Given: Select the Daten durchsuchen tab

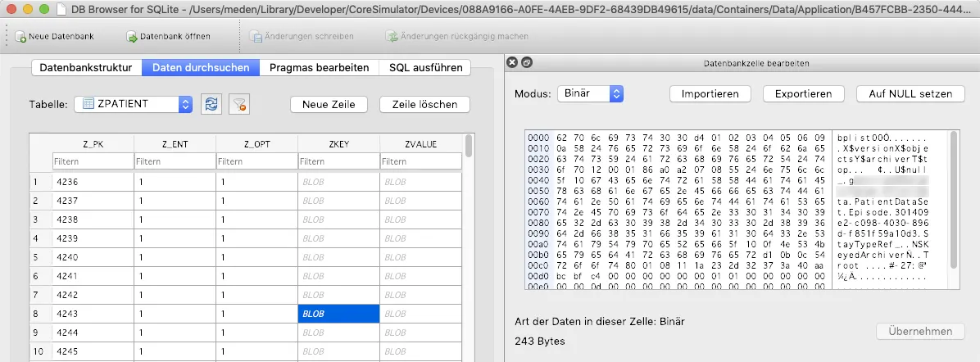Looking at the screenshot, I should [x=201, y=67].
